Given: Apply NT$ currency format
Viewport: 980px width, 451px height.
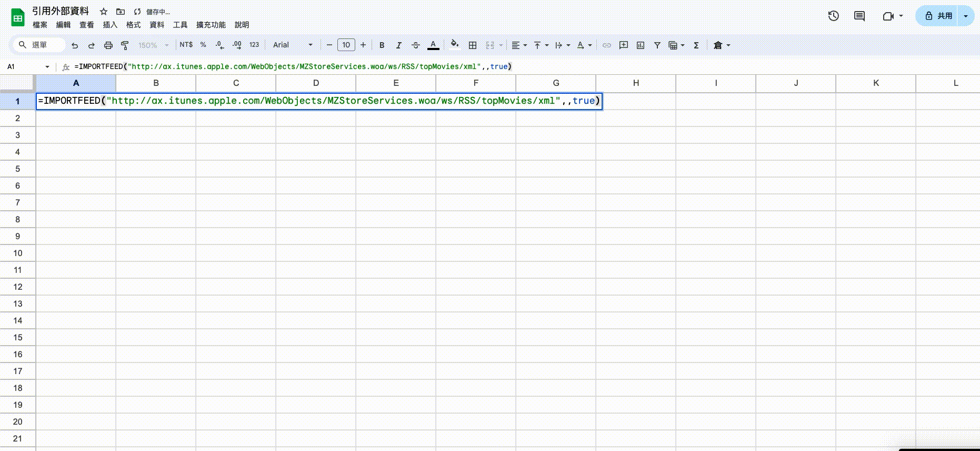Looking at the screenshot, I should pos(186,45).
